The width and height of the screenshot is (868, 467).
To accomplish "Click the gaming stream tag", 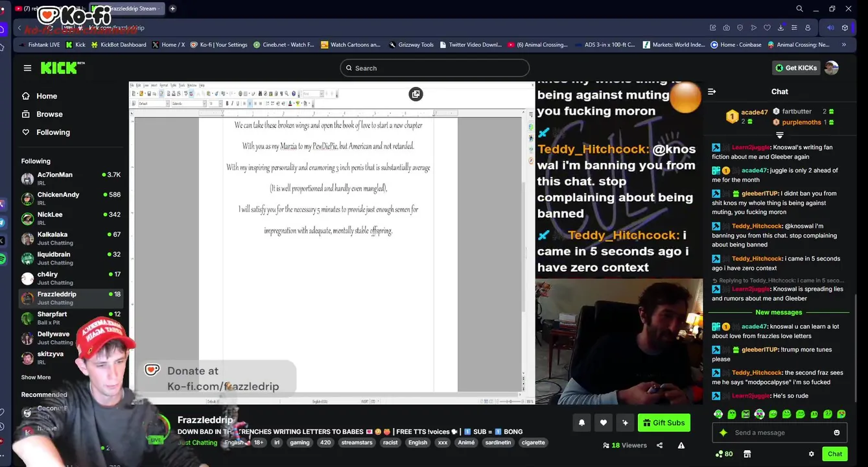I will (x=299, y=442).
